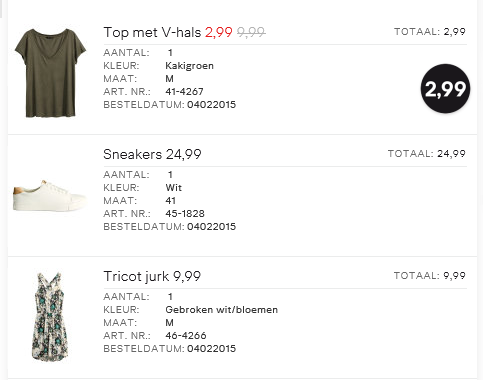Image resolution: width=483 pixels, height=380 pixels.
Task: Open the Top met V-hals product title
Action: 152,32
